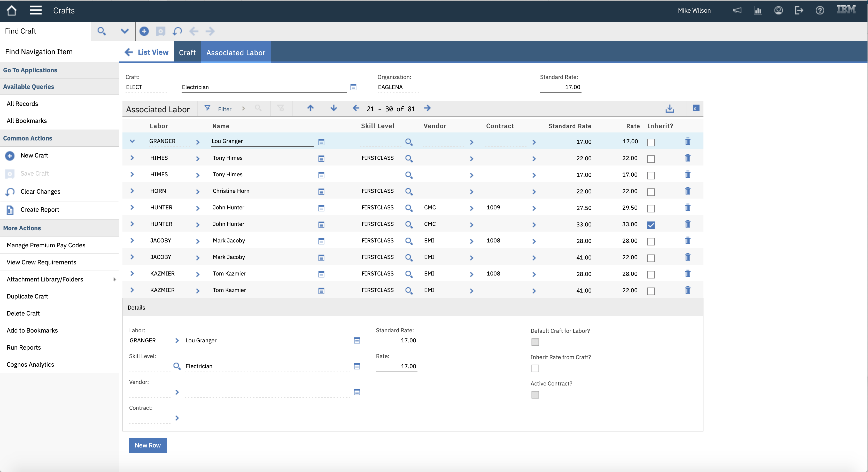868x472 pixels.
Task: Expand the HORN row details
Action: (x=132, y=191)
